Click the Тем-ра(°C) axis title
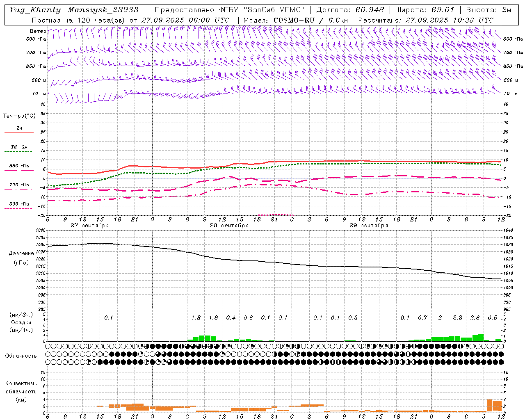Viewport: 525px width, 420px height. pos(19,116)
